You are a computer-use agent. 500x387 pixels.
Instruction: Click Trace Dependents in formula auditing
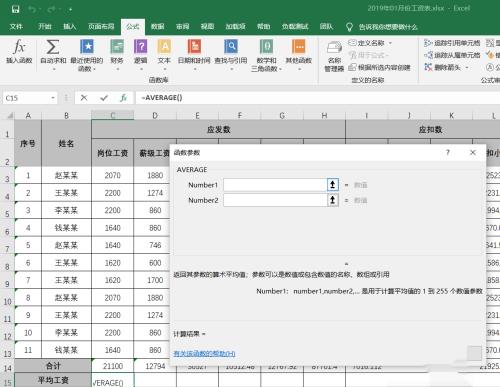tap(452, 55)
